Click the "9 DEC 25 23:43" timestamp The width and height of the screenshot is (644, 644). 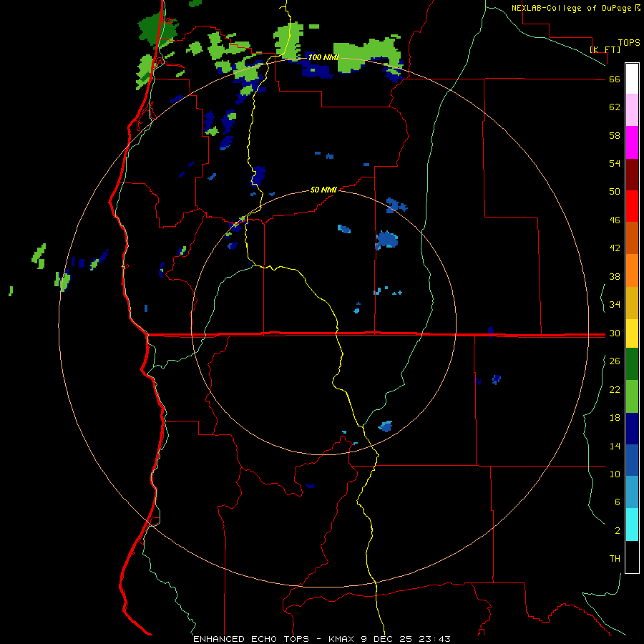coord(406,639)
